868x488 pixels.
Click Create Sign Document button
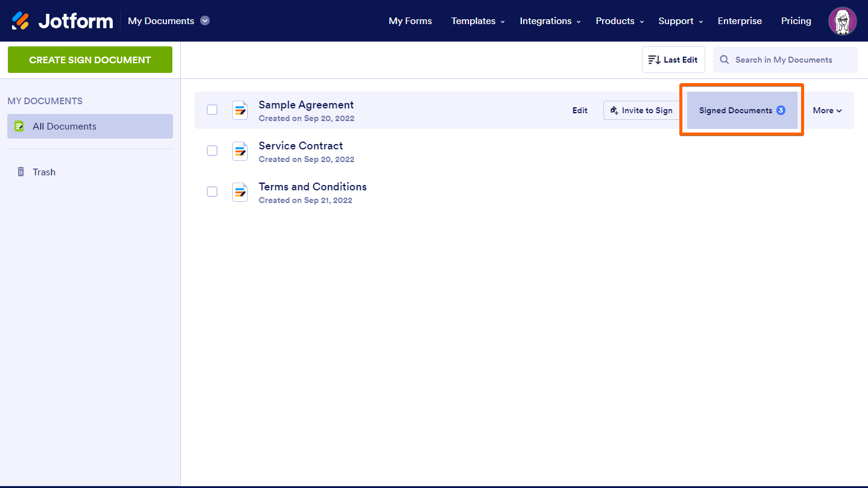(90, 60)
